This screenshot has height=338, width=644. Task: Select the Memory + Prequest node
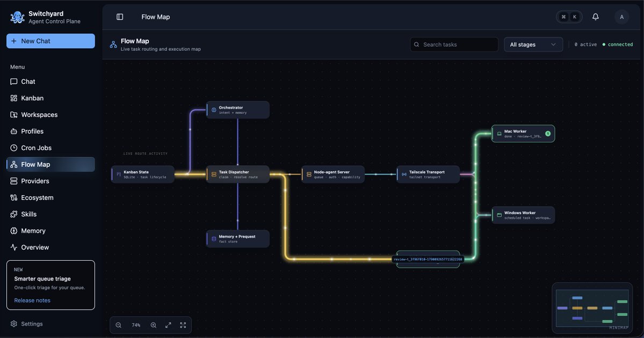(238, 239)
